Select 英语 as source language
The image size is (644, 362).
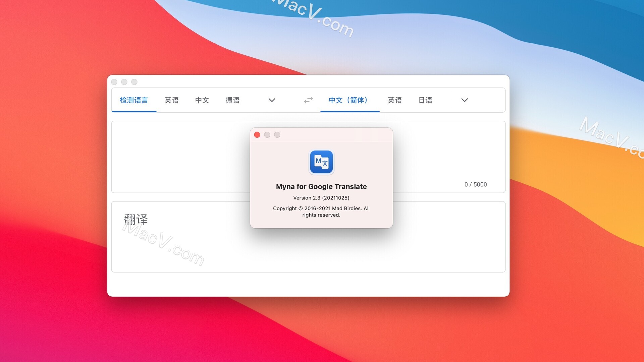pos(171,100)
